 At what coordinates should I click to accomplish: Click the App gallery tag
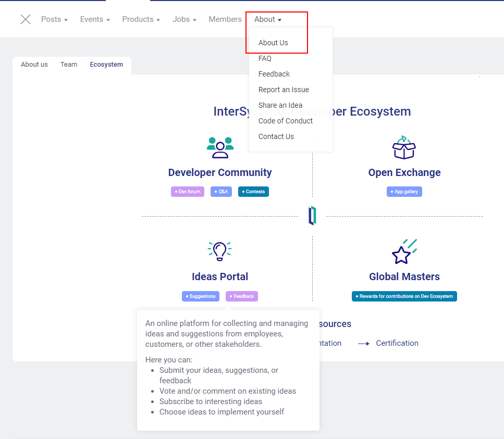(x=404, y=192)
